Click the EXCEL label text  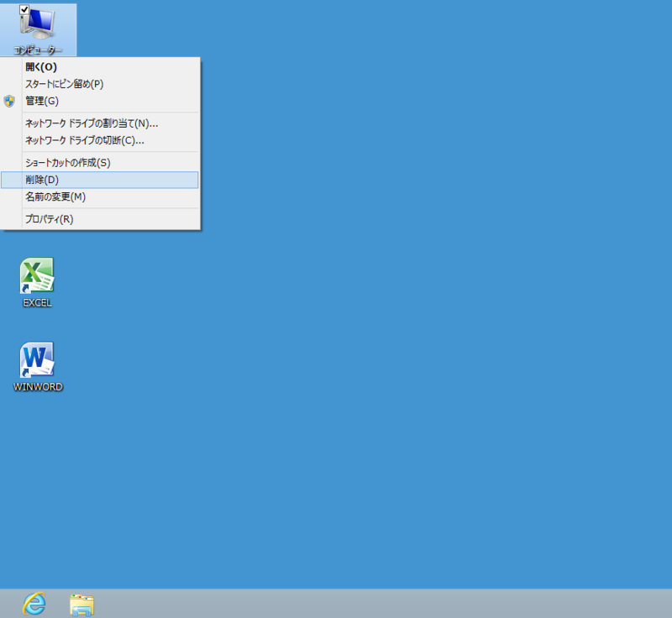pyautogui.click(x=36, y=303)
